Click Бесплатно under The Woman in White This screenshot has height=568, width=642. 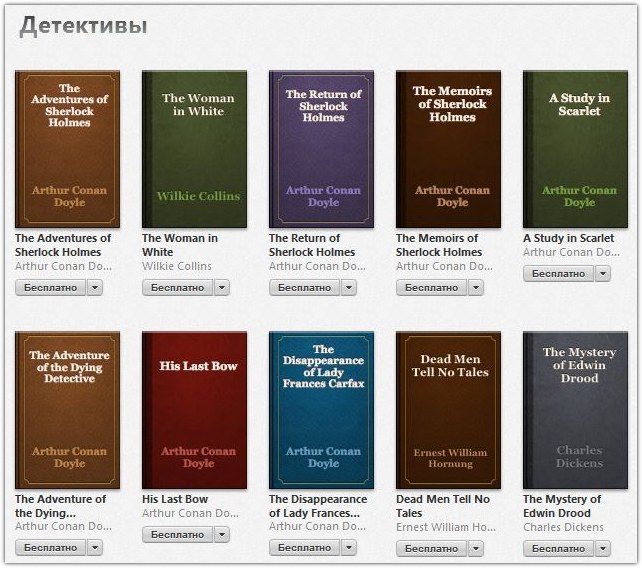click(177, 287)
